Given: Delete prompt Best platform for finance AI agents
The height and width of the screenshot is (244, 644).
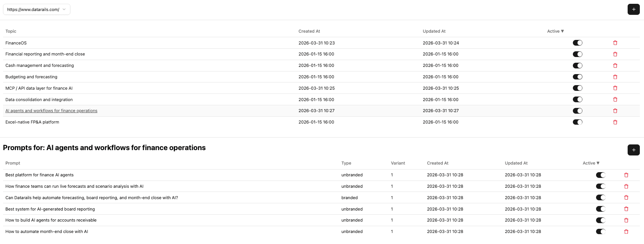Looking at the screenshot, I should point(626,175).
